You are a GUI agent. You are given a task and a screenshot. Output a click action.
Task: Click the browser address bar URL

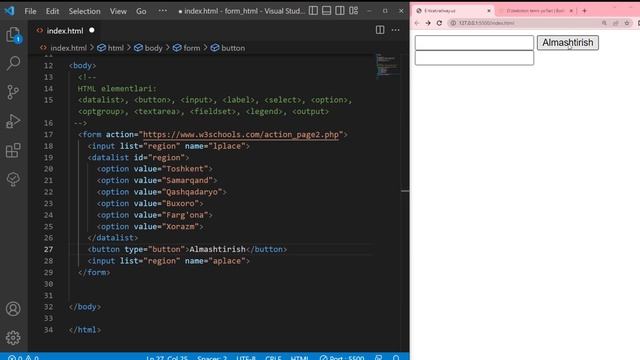click(x=487, y=23)
